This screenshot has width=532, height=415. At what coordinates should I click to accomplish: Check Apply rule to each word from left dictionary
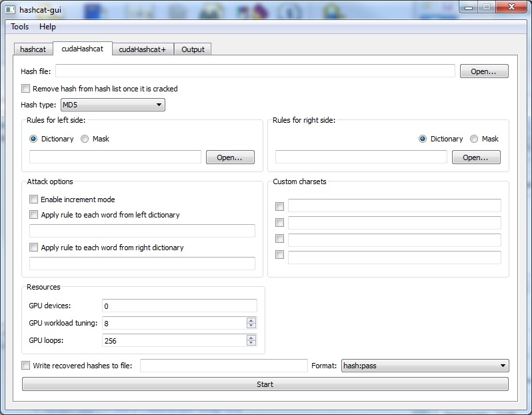(x=33, y=214)
